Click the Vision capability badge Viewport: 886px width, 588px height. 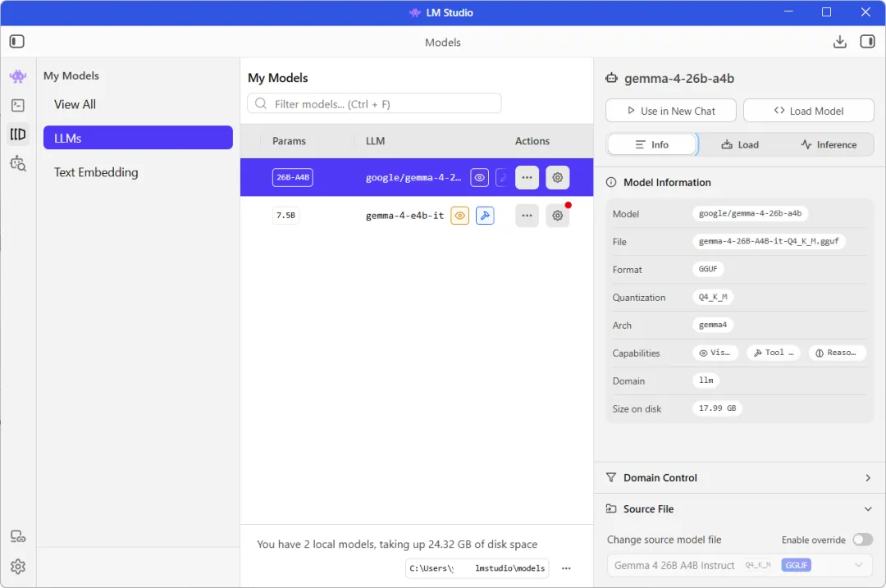[715, 353]
